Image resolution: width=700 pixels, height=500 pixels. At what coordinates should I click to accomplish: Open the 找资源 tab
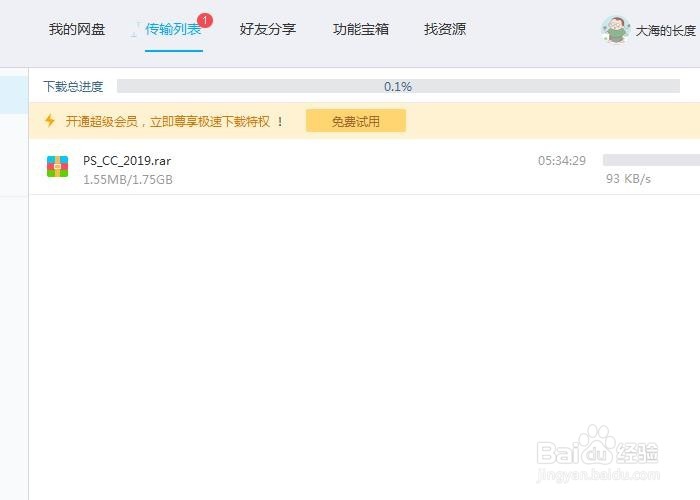445,29
